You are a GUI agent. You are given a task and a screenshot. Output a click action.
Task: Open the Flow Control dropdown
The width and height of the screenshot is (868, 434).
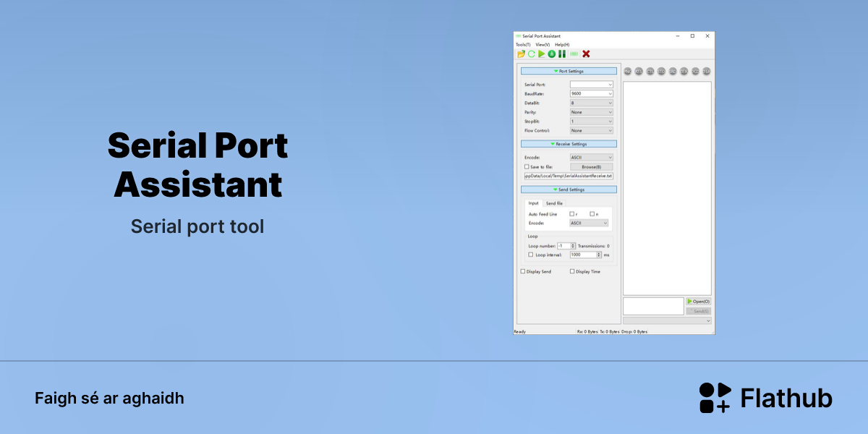(x=591, y=131)
